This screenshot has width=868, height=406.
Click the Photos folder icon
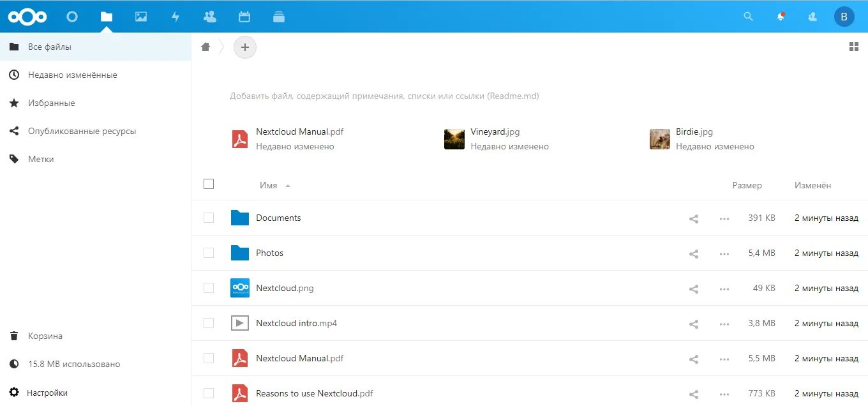tap(240, 253)
